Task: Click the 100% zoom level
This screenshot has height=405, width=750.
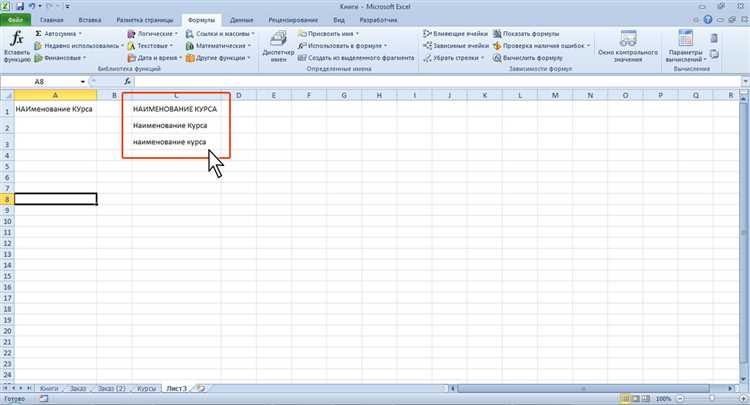Action: (663, 398)
